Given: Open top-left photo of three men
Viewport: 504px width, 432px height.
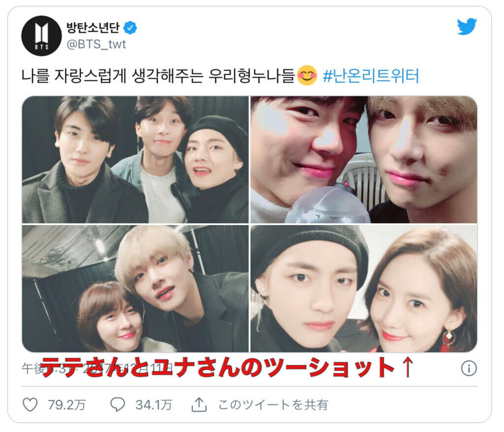Looking at the screenshot, I should pyautogui.click(x=135, y=160).
